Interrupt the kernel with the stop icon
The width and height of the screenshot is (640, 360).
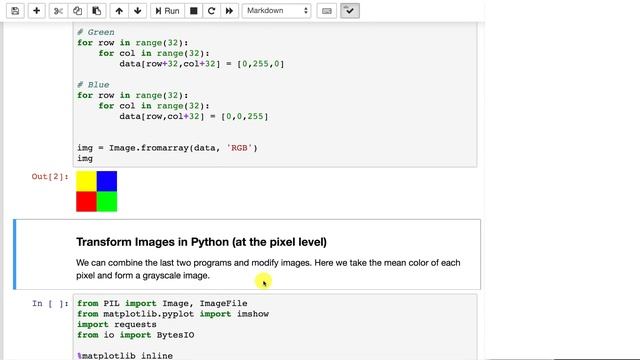pyautogui.click(x=193, y=11)
